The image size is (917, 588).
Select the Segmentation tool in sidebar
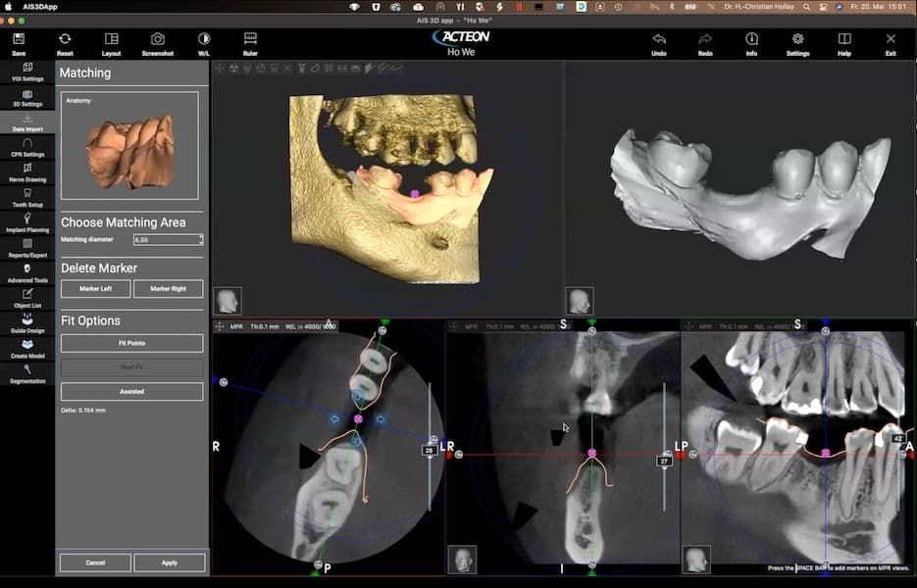coord(27,373)
